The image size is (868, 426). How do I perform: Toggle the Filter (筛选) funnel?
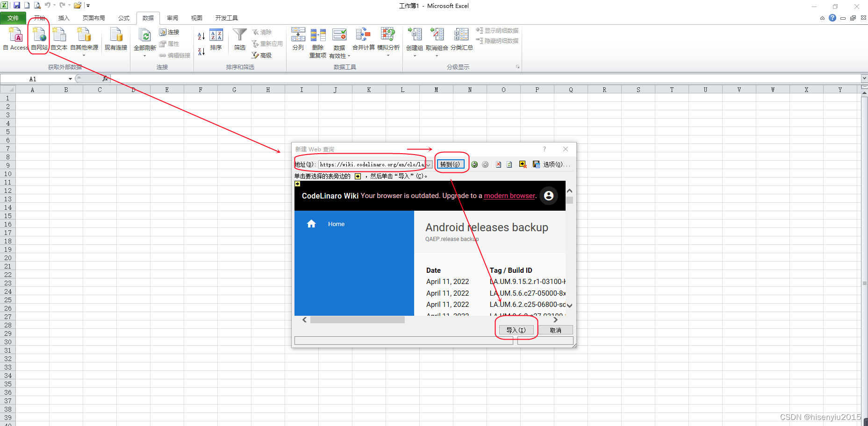(x=240, y=39)
